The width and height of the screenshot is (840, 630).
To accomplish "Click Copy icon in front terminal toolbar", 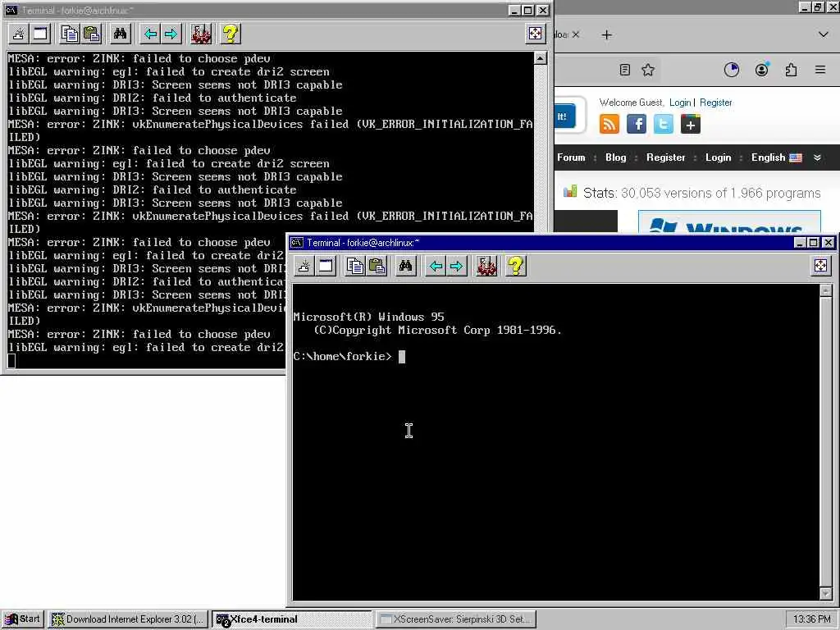I will pos(355,266).
